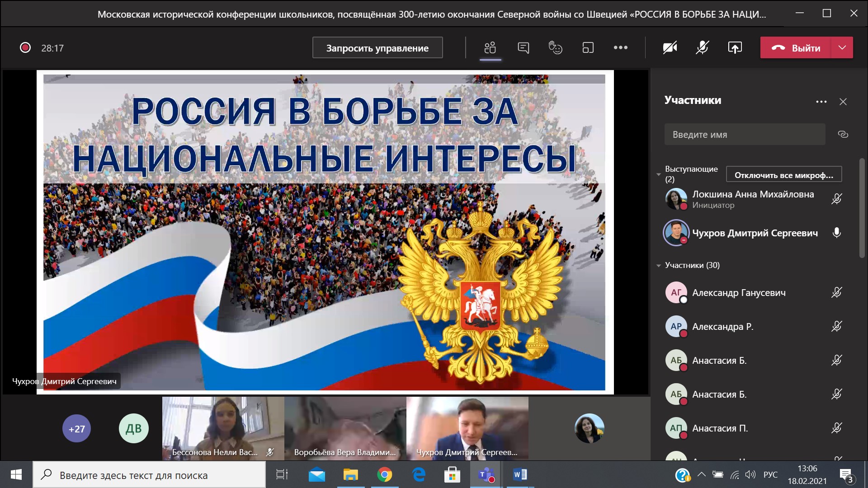Switch the РУС input language

click(x=770, y=474)
